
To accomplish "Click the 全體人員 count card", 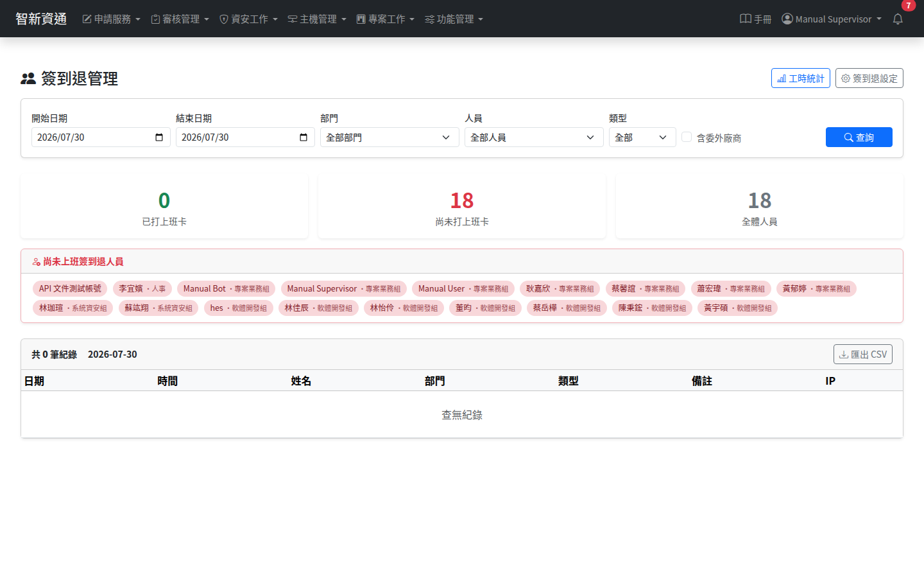I will [x=760, y=207].
